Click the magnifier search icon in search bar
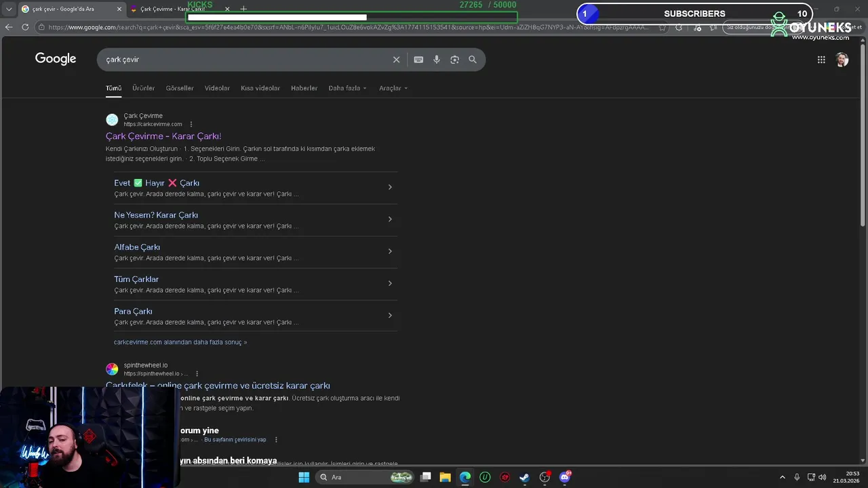The height and width of the screenshot is (488, 868). coord(473,60)
